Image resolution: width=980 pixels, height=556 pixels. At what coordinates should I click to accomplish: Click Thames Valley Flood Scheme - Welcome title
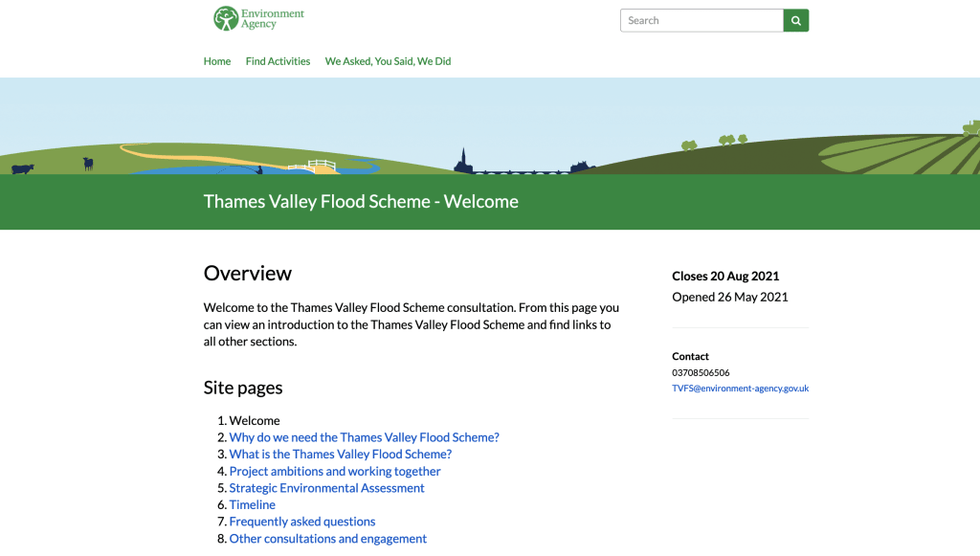point(361,201)
